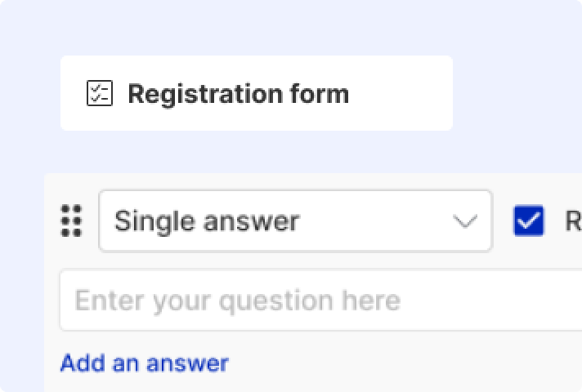Click the white area right of Registration form title

(401, 93)
